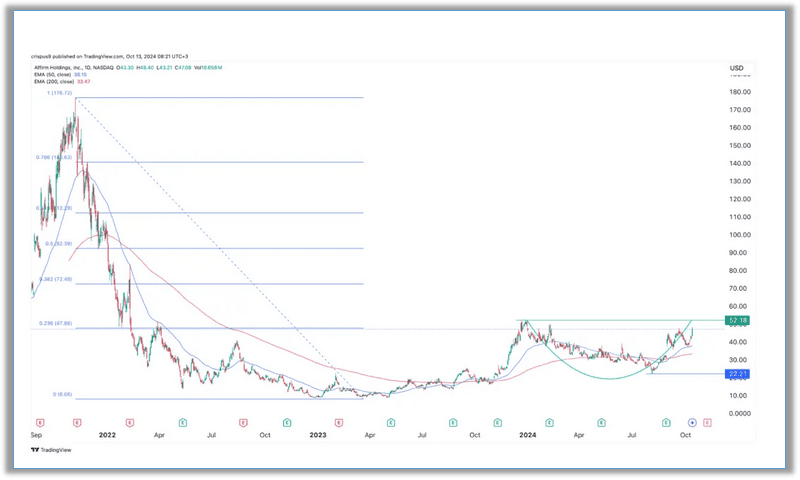Viewport: 800px width, 480px height.
Task: Click green earnings marker between Oct 2023 and 2024
Action: coord(497,422)
